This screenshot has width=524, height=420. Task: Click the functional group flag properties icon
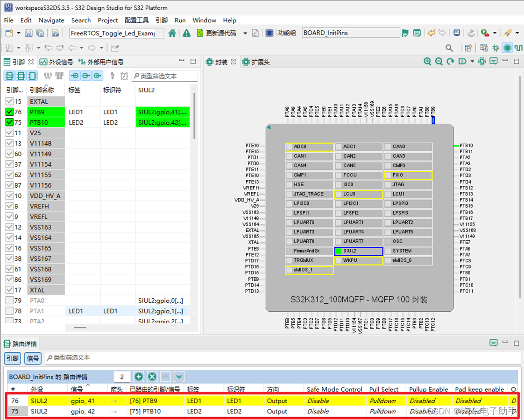point(405,33)
